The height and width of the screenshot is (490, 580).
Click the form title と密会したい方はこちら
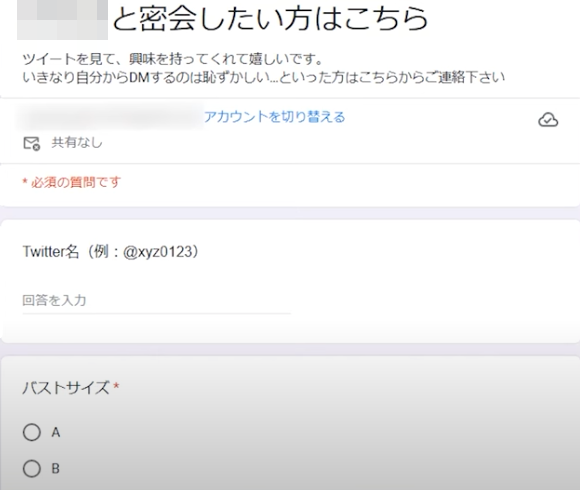coord(270,18)
